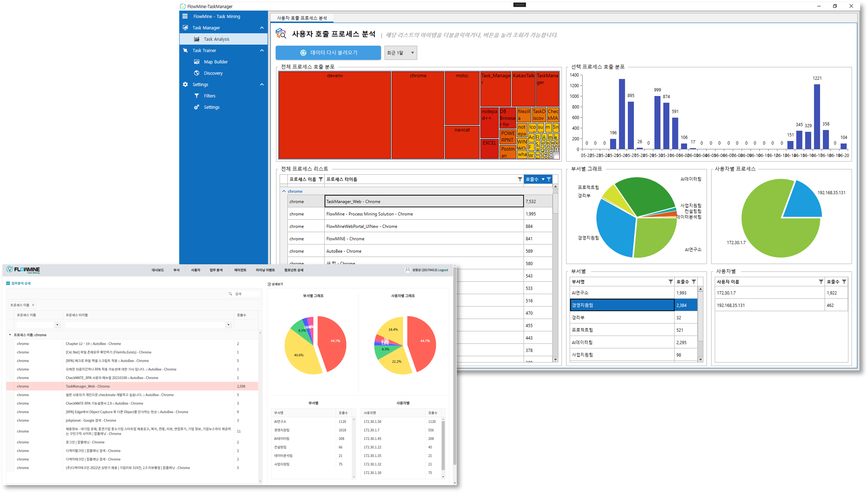
Task: Open 컴포넌트 상세 menu in web window
Action: 294,270
